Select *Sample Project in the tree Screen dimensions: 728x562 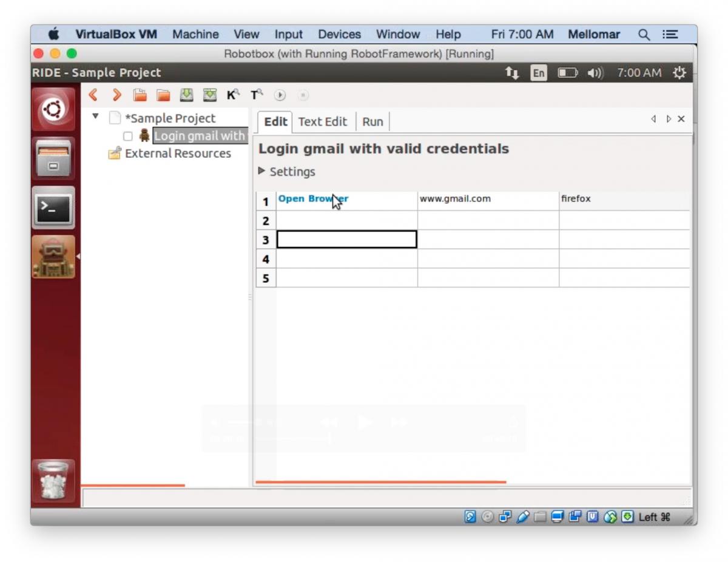point(170,118)
